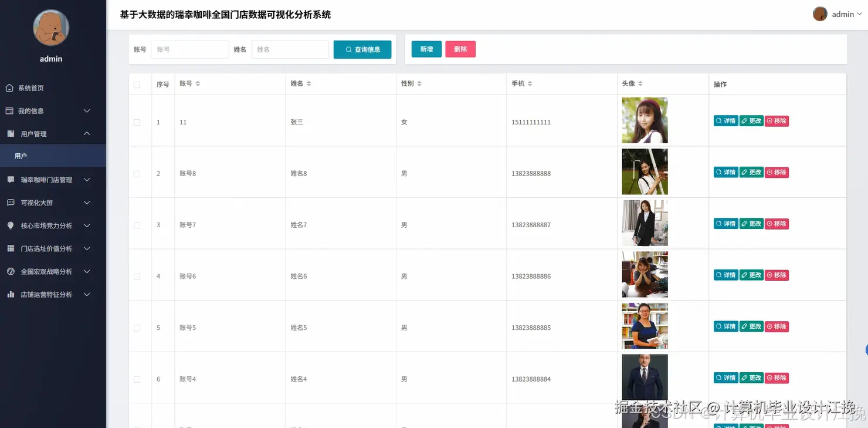868x428 pixels.
Task: Click the avatar photo in 账号7 row
Action: tap(645, 223)
